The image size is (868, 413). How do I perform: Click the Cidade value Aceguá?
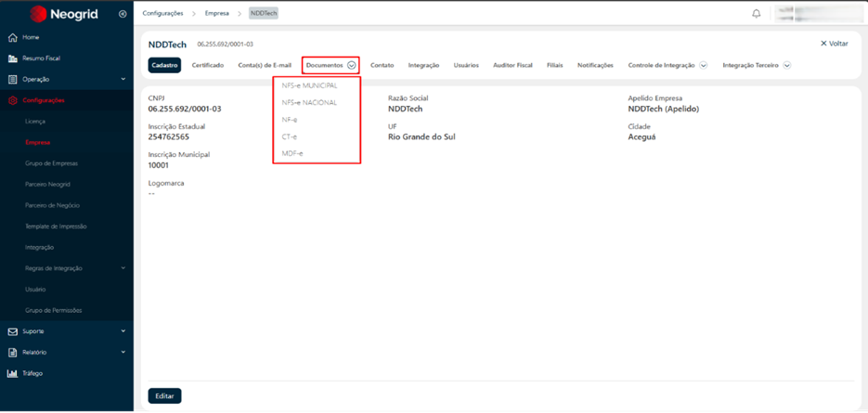pos(642,136)
